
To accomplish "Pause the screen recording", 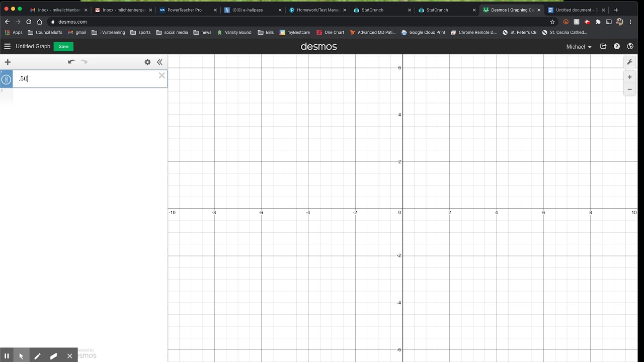I will pyautogui.click(x=7, y=356).
